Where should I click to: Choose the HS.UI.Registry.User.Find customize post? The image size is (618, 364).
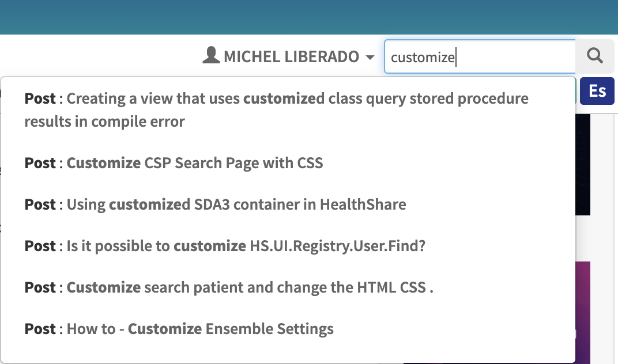pyautogui.click(x=225, y=246)
